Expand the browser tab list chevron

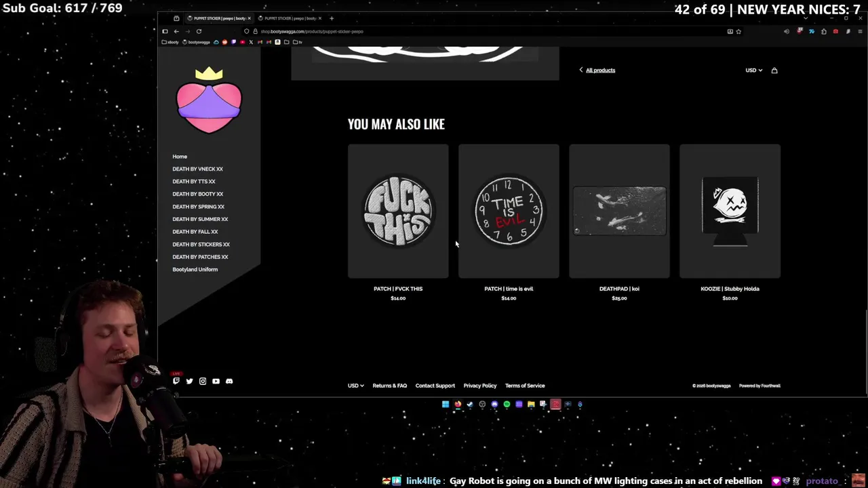pos(806,18)
